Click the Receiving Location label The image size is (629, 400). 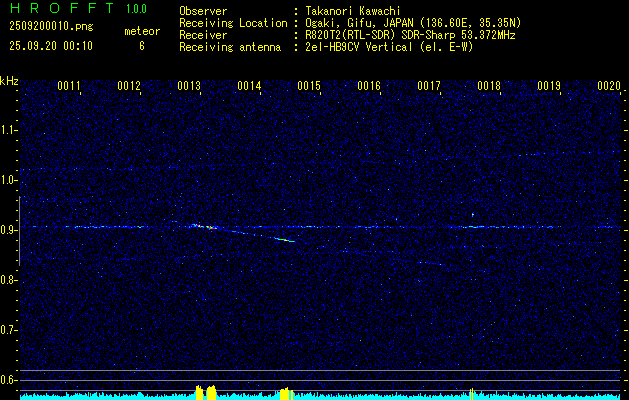pos(233,23)
